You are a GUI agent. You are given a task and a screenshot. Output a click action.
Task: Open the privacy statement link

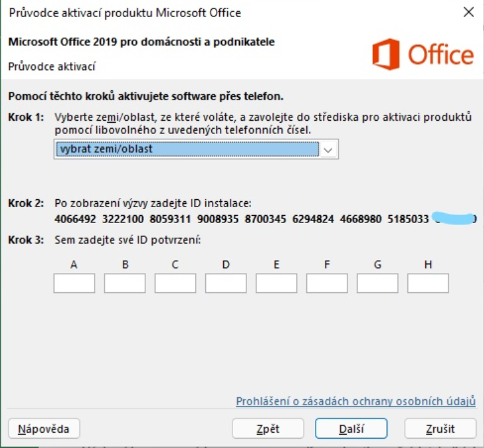pos(356,401)
